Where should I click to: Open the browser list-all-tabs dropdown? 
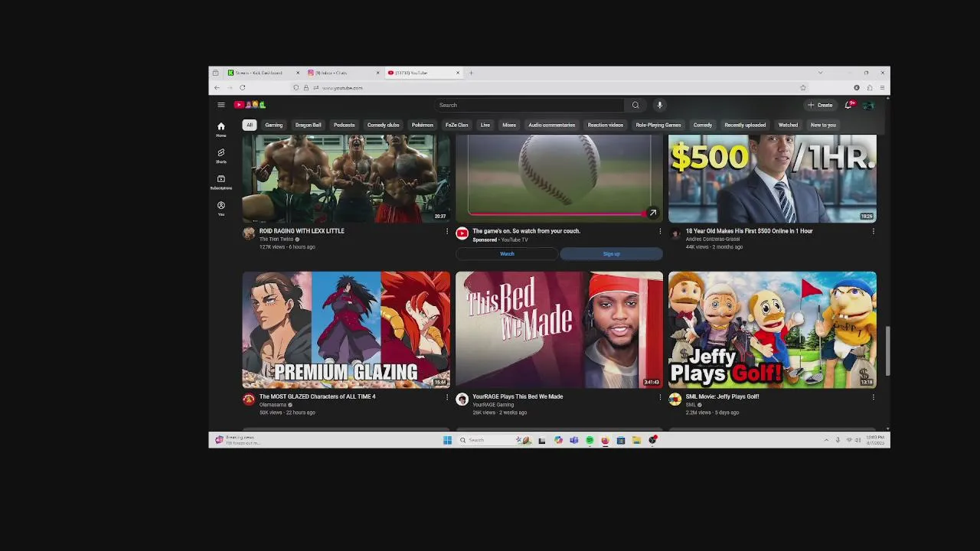pos(820,73)
